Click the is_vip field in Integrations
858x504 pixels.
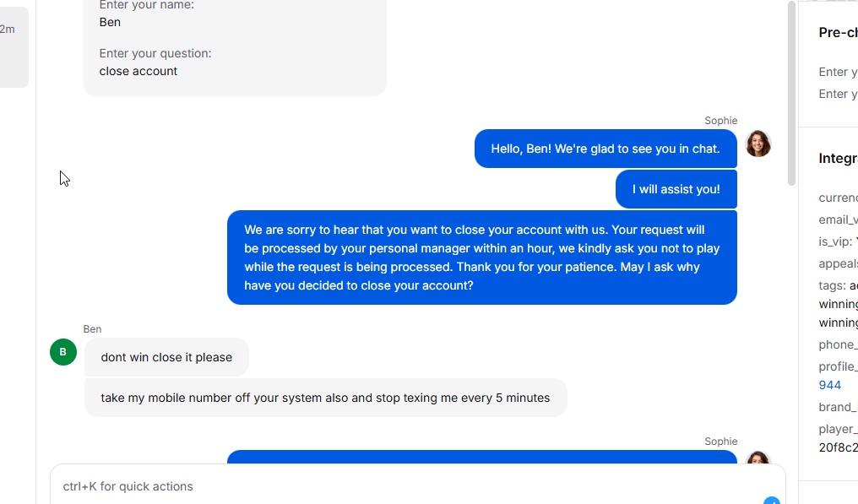[x=838, y=241]
